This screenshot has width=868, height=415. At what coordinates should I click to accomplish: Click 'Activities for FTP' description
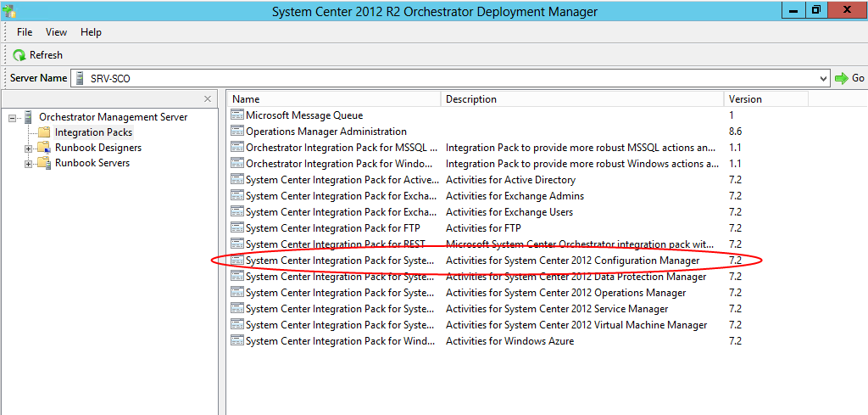(x=483, y=227)
